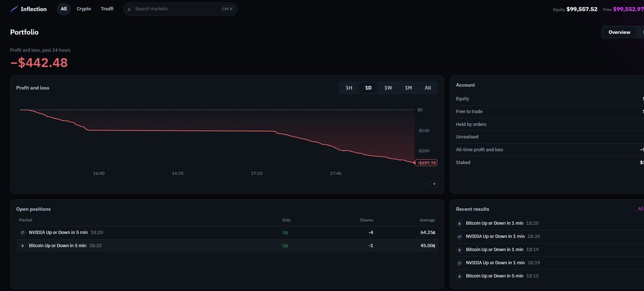Click the -$257.73 chart value label
The width and height of the screenshot is (644, 291).
[427, 163]
